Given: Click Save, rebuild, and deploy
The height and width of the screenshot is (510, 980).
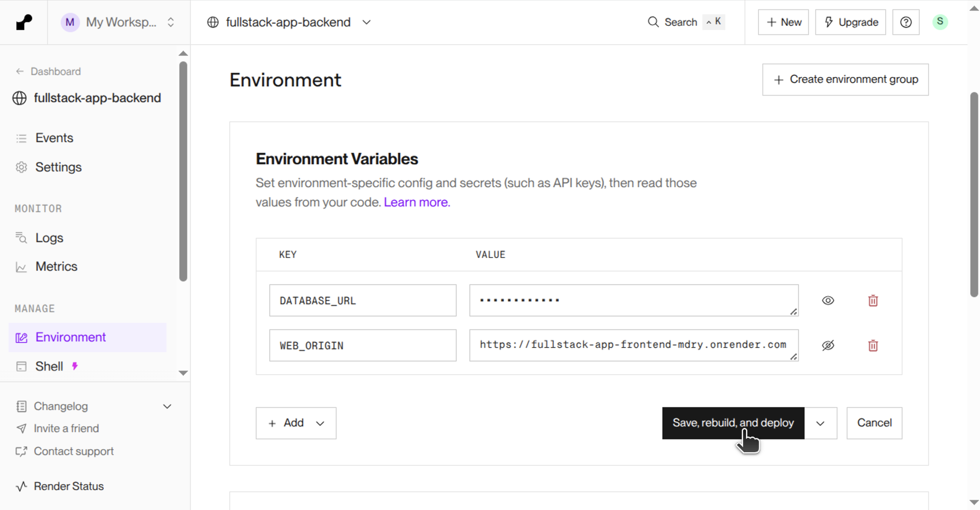Looking at the screenshot, I should (x=733, y=423).
